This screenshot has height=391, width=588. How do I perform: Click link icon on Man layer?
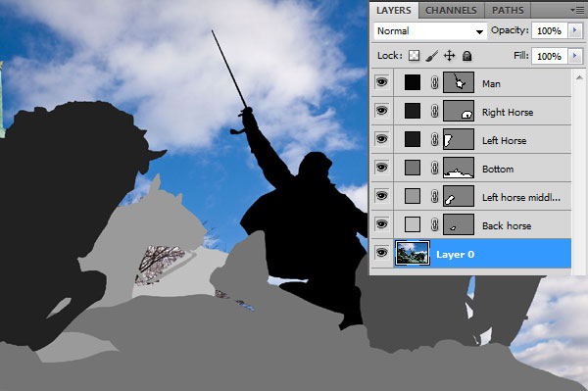point(434,82)
